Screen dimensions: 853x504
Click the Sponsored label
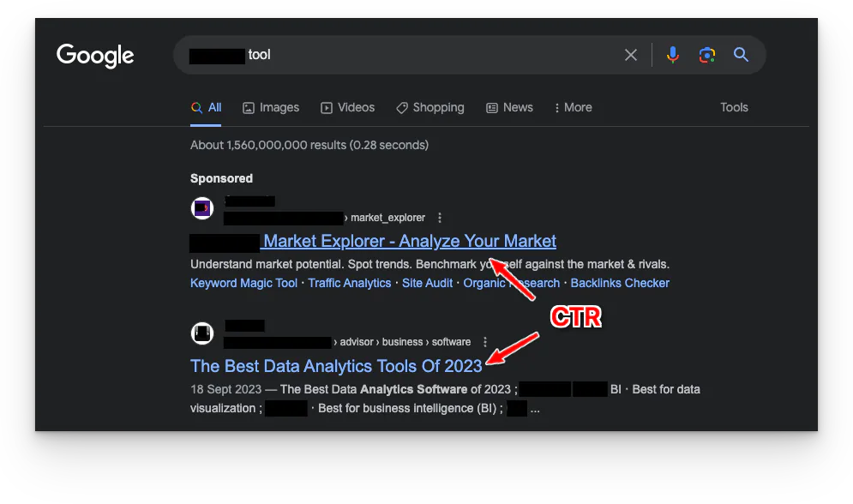tap(221, 178)
